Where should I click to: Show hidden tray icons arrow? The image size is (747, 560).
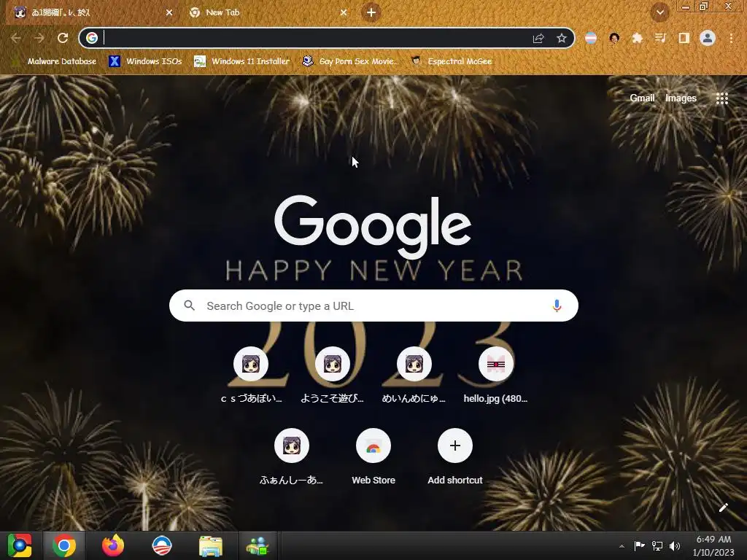pyautogui.click(x=622, y=546)
